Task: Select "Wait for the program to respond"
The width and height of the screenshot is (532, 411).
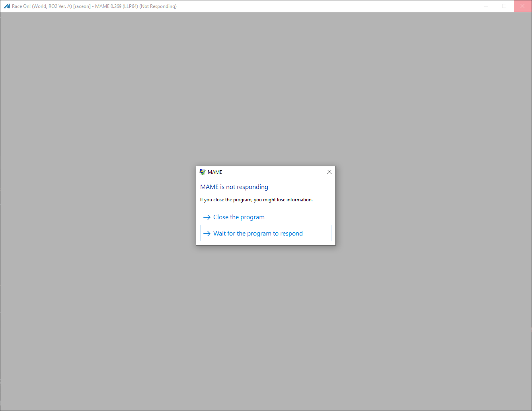Action: pos(258,234)
